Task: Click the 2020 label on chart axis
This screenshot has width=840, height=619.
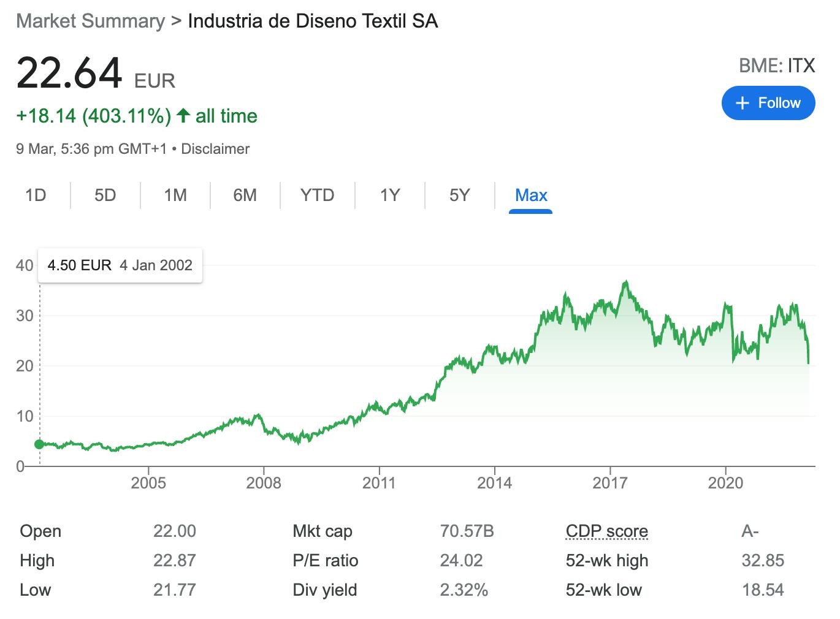Action: coord(725,483)
